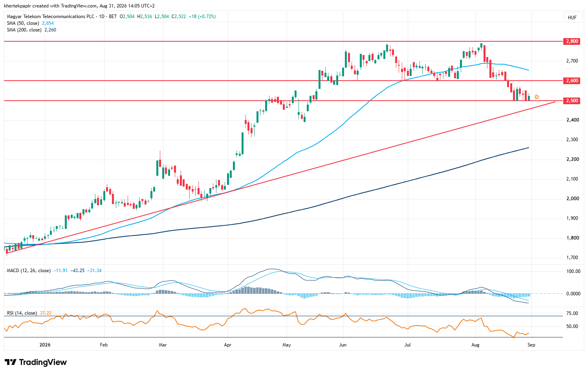Screen dimensions: 588x374
Task: Click the Apr label on the time axis
Action: (x=227, y=345)
